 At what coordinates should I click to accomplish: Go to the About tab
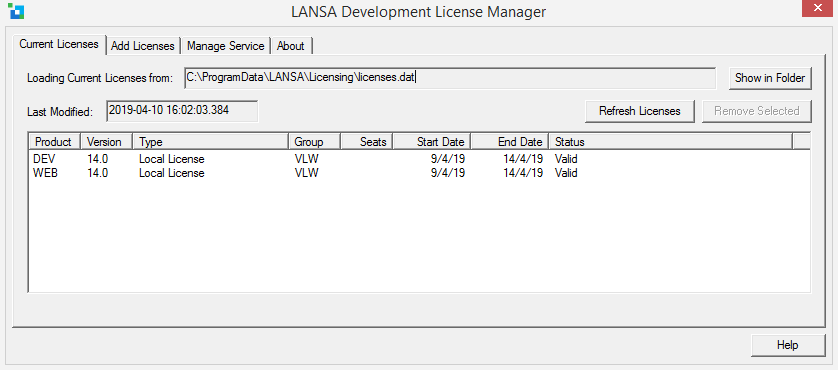pyautogui.click(x=291, y=46)
